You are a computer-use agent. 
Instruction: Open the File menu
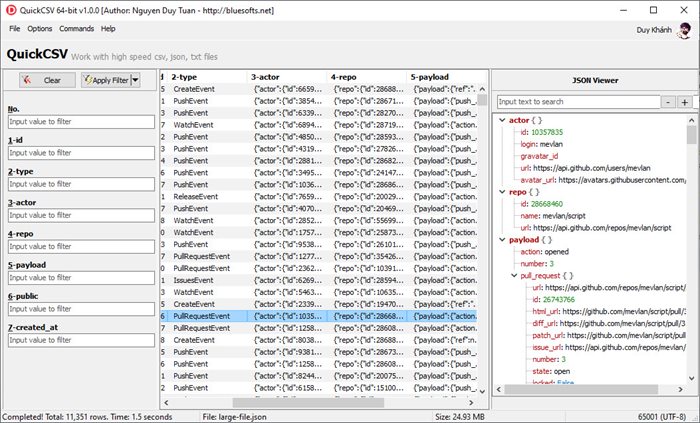pyautogui.click(x=15, y=29)
